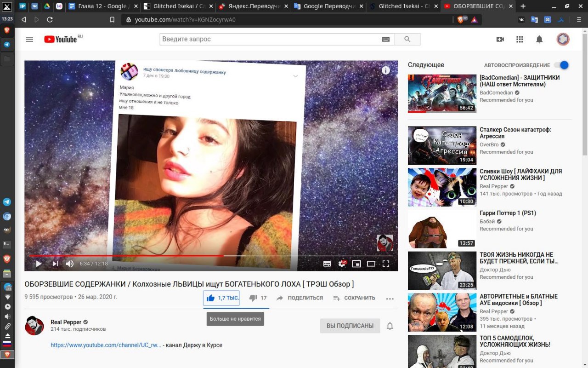Open Real Pepper channel name link
The width and height of the screenshot is (588, 368).
pyautogui.click(x=66, y=322)
